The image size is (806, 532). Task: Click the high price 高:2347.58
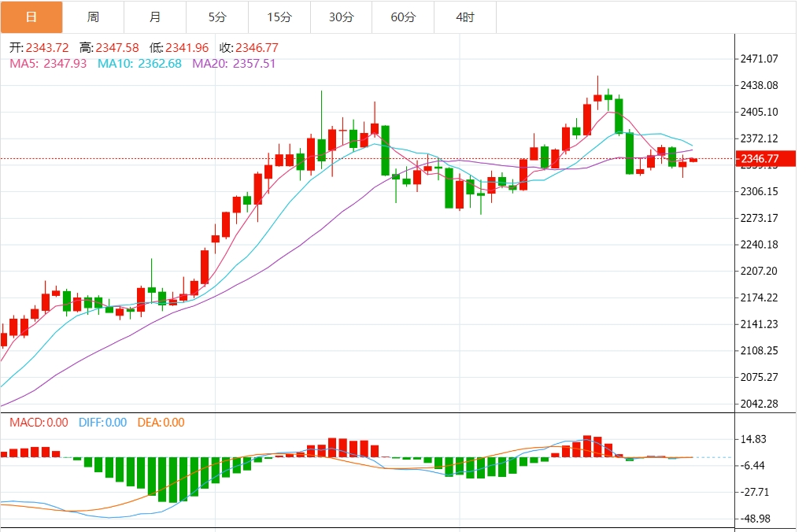click(109, 48)
